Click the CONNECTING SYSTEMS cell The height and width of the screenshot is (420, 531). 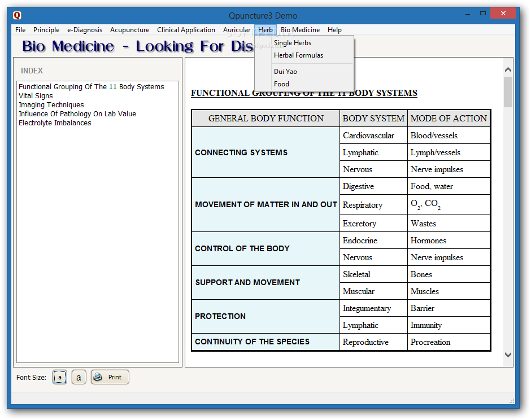tap(265, 152)
